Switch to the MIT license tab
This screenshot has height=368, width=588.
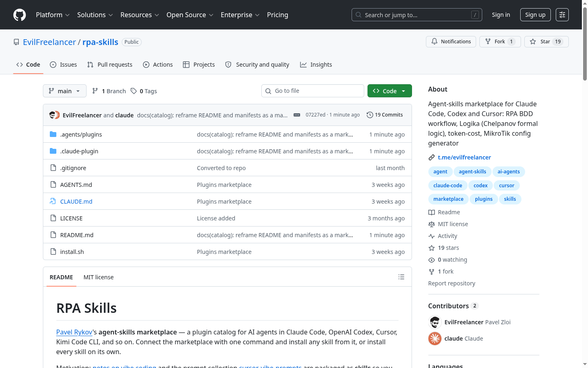point(98,277)
